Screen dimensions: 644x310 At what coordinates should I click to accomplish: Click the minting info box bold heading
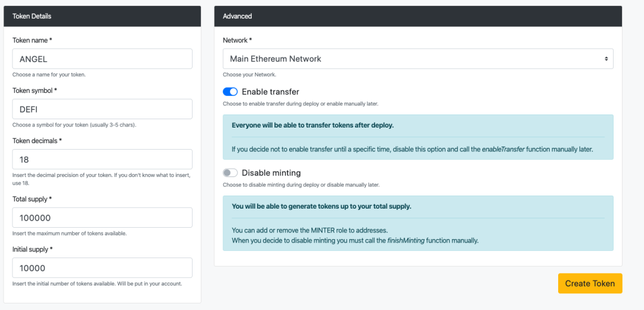[321, 207]
